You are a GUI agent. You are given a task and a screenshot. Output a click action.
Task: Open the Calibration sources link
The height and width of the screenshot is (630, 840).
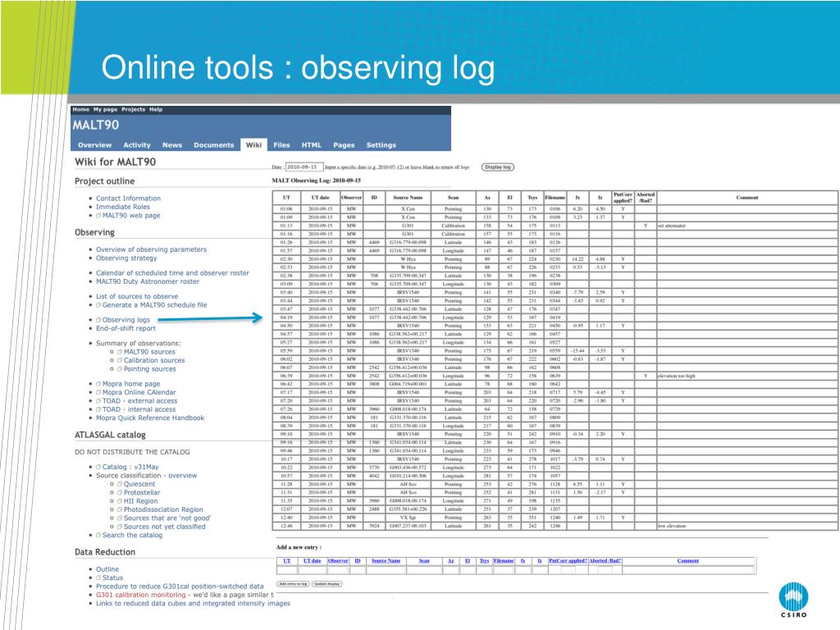(x=153, y=361)
